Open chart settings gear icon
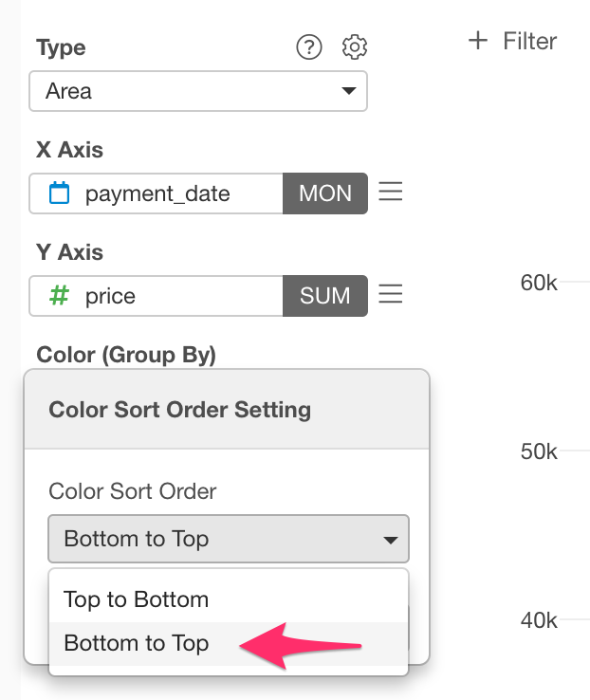The width and height of the screenshot is (590, 700). (355, 46)
